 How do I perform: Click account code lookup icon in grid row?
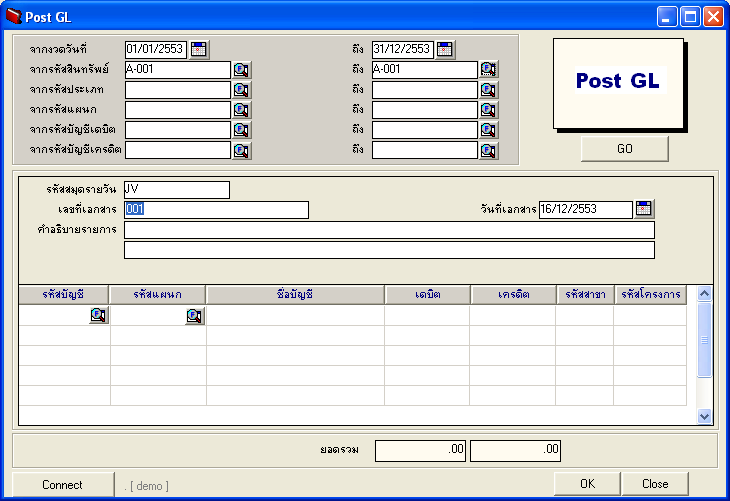(98, 316)
